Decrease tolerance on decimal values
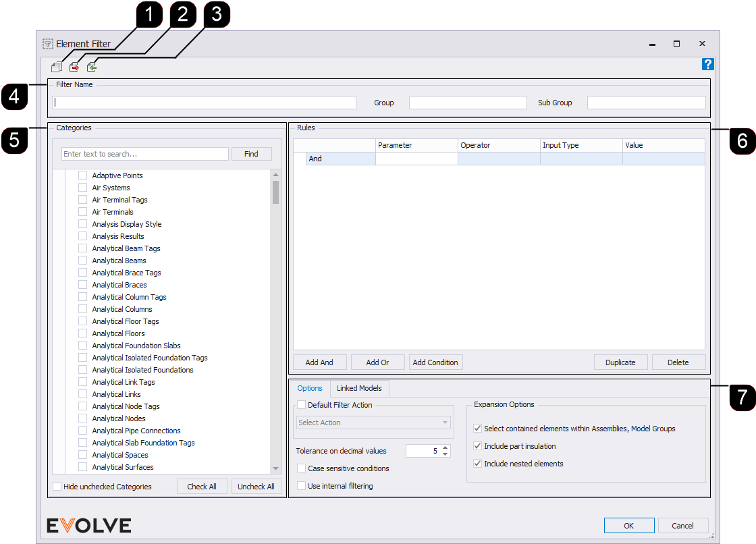The height and width of the screenshot is (544, 756). (446, 454)
